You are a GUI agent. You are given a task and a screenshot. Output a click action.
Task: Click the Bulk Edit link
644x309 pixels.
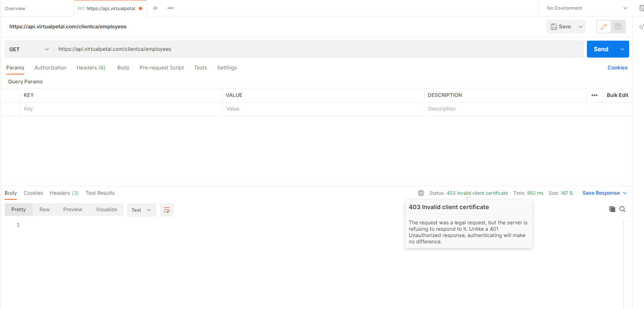coord(617,95)
